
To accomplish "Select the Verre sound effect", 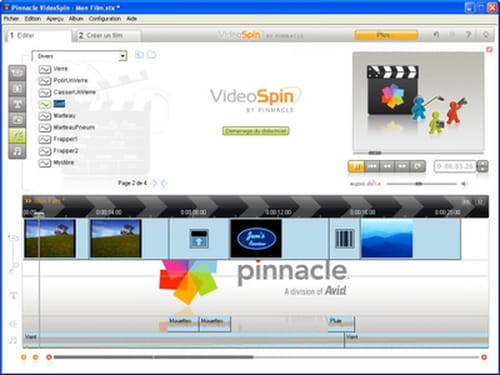I will point(53,69).
